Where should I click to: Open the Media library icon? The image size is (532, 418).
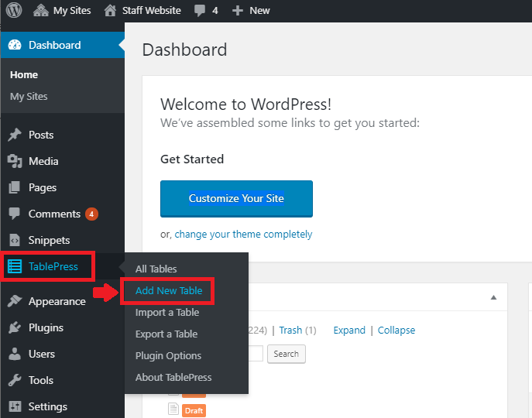click(x=15, y=161)
